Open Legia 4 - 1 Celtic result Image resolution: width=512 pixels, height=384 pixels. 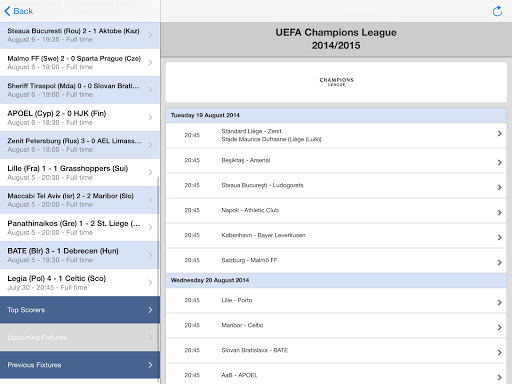tap(80, 283)
